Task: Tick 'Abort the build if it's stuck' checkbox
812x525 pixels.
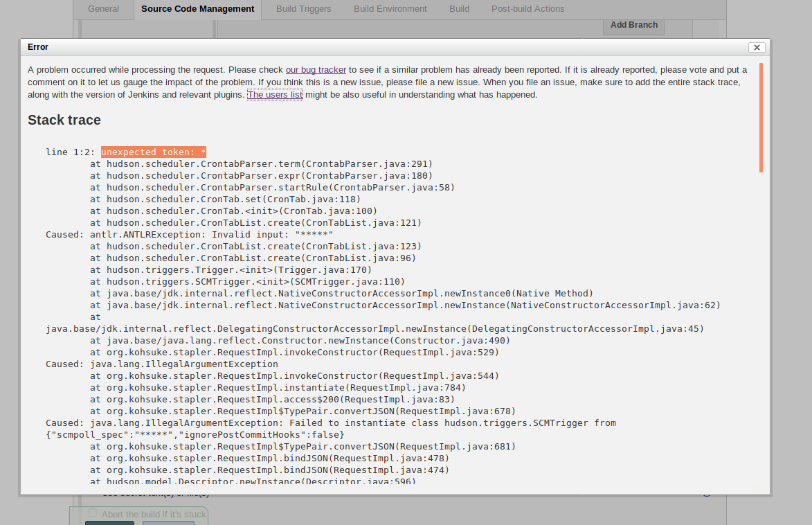Action: [93, 514]
